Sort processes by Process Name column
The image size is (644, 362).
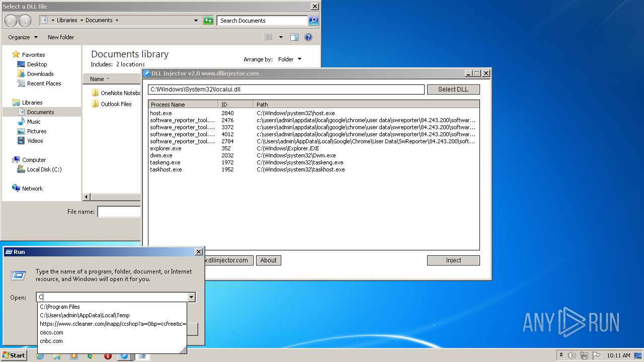tap(184, 105)
